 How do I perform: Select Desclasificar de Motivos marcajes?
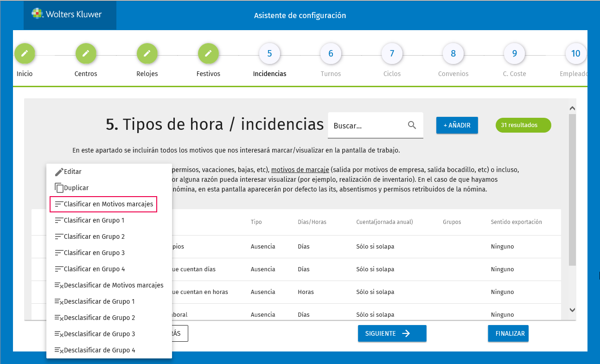point(109,285)
